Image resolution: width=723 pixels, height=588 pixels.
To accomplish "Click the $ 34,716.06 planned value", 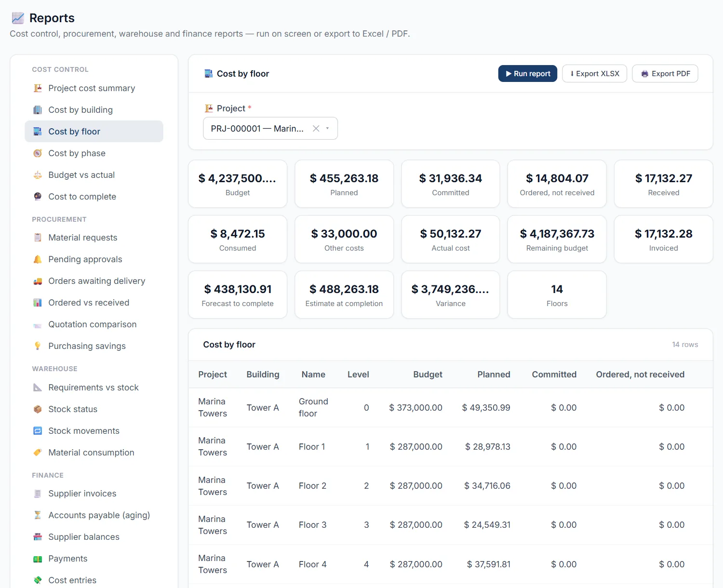I will coord(487,486).
